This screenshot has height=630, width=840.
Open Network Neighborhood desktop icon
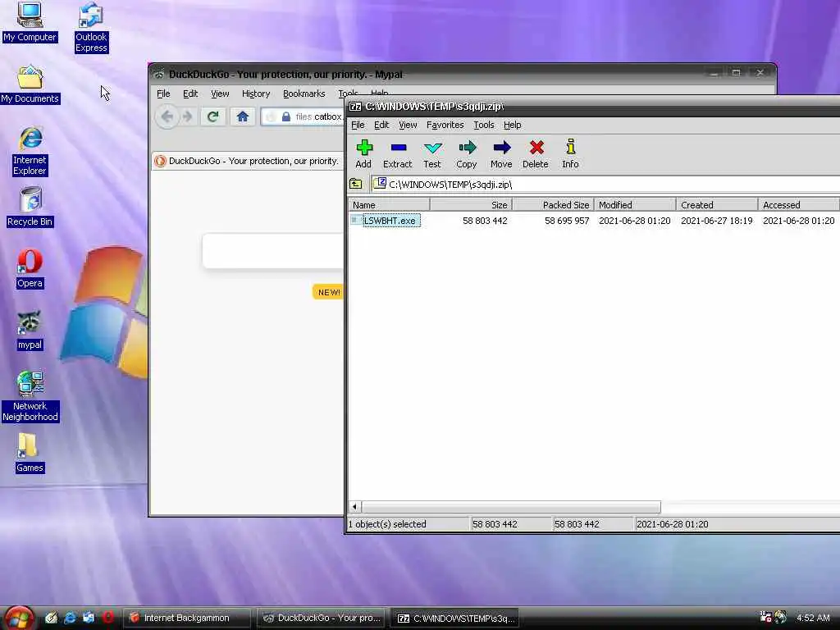(x=30, y=396)
